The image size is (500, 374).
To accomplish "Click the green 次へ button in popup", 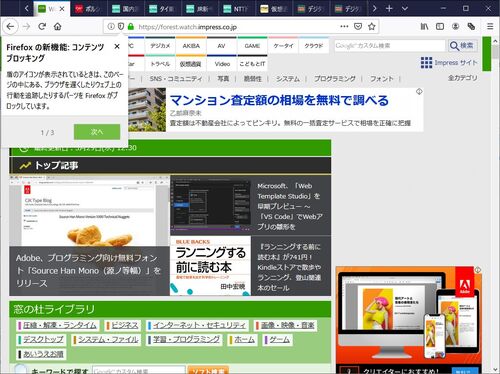I will pyautogui.click(x=97, y=132).
